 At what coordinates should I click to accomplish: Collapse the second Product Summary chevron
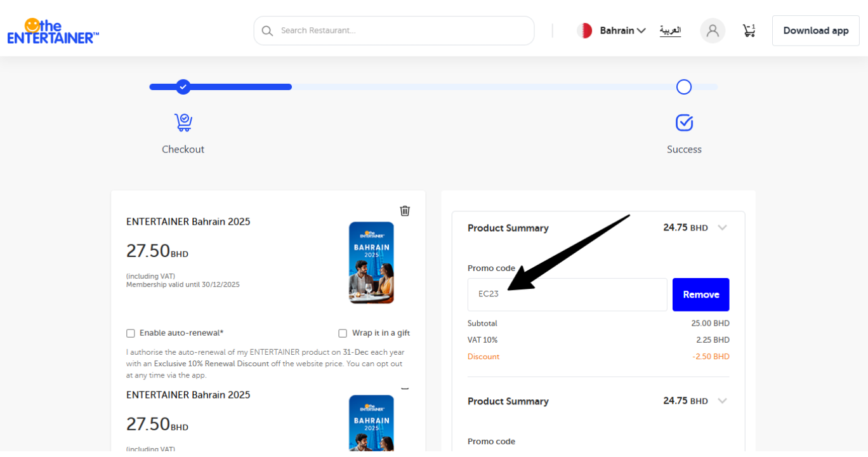(722, 401)
